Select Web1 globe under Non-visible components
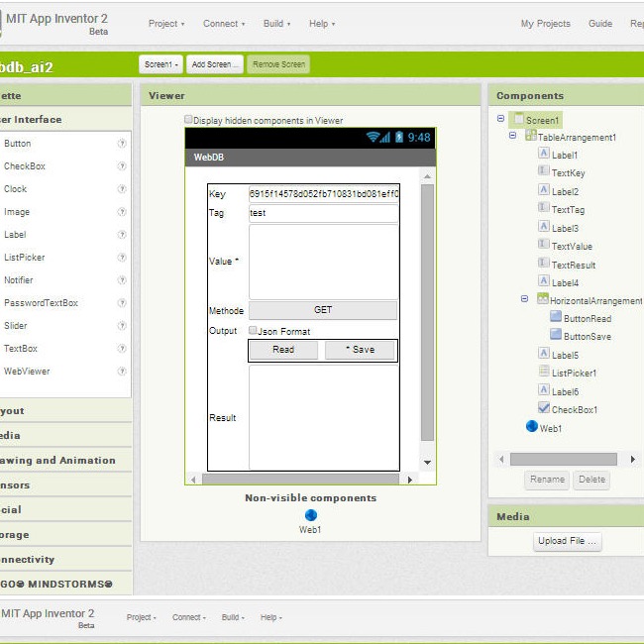The width and height of the screenshot is (644, 644). (311, 515)
